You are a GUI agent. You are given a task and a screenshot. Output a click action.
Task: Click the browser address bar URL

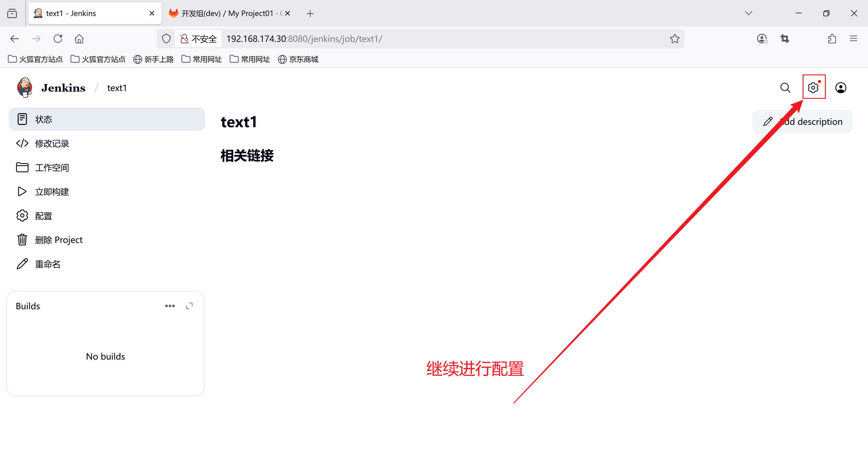438,39
